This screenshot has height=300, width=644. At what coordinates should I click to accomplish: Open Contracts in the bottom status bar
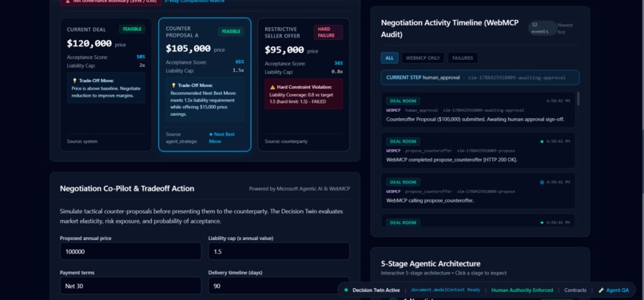coord(575,290)
